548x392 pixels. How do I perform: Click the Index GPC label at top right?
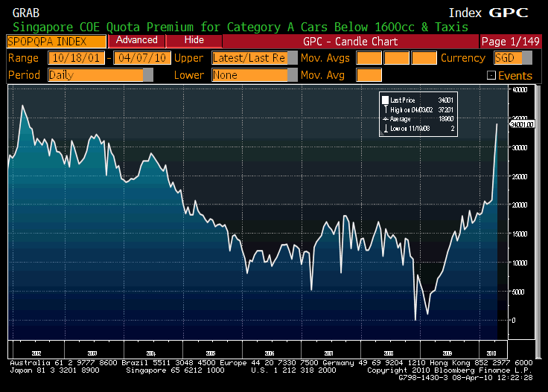point(488,13)
